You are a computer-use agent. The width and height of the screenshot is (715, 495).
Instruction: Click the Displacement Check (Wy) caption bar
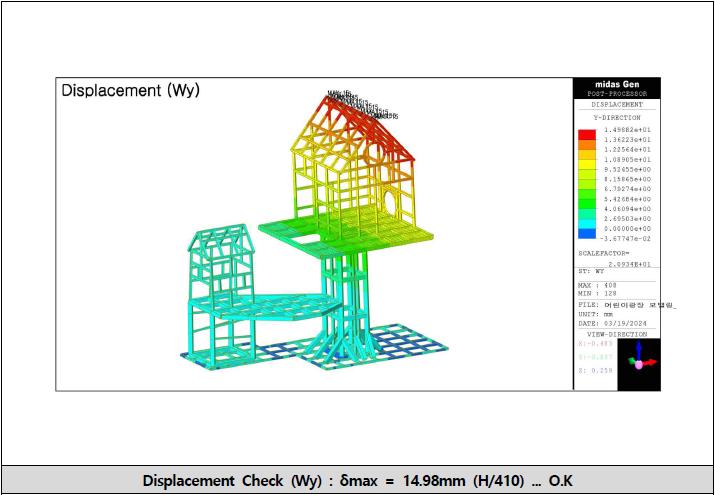[x=357, y=480]
